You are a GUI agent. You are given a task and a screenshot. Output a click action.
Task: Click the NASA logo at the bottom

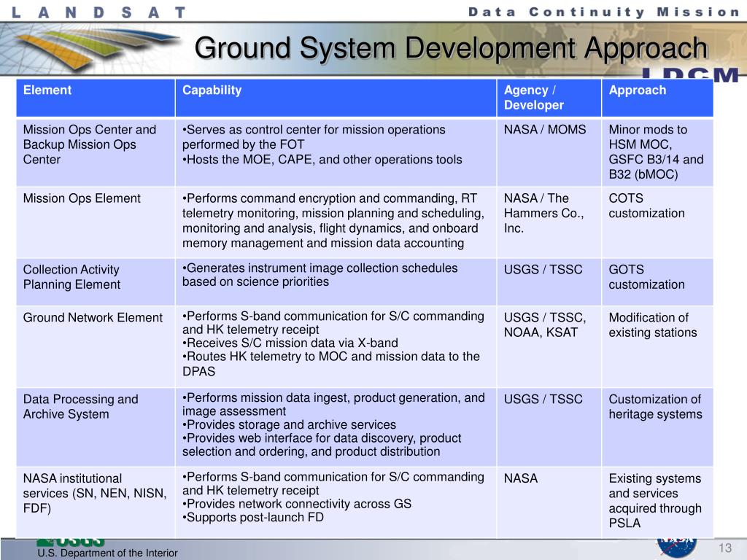pos(676,548)
